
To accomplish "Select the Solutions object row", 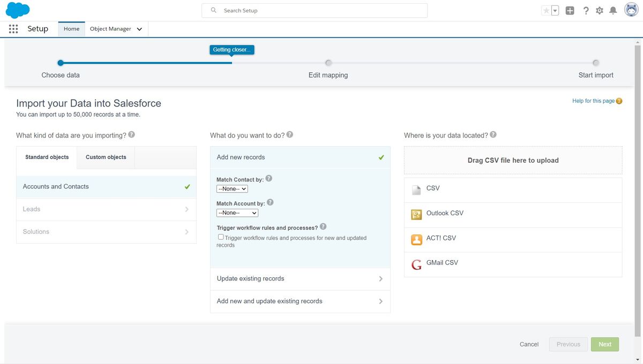I will (x=107, y=232).
